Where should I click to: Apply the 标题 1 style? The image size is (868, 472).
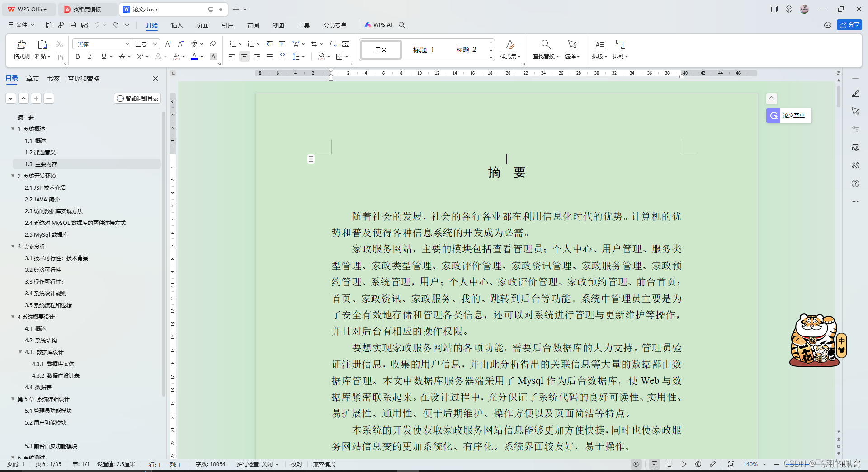[424, 50]
